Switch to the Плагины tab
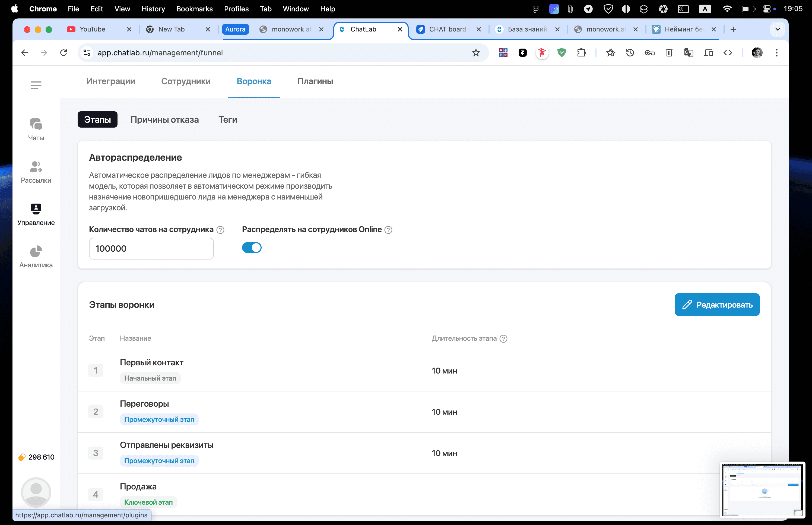The image size is (812, 525). point(315,81)
